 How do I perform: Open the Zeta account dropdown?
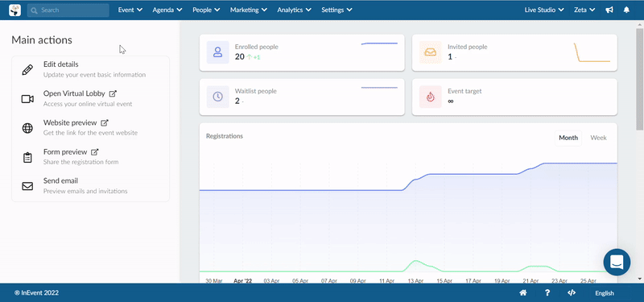(585, 10)
